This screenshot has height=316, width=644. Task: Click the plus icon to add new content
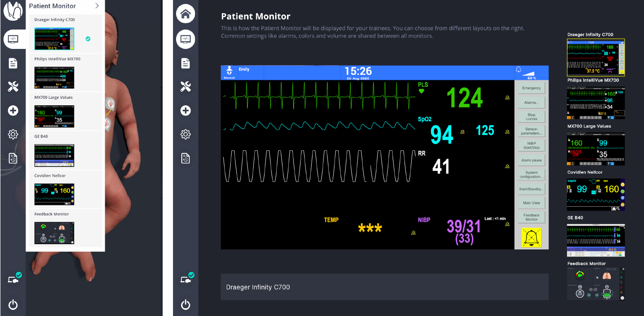(185, 110)
